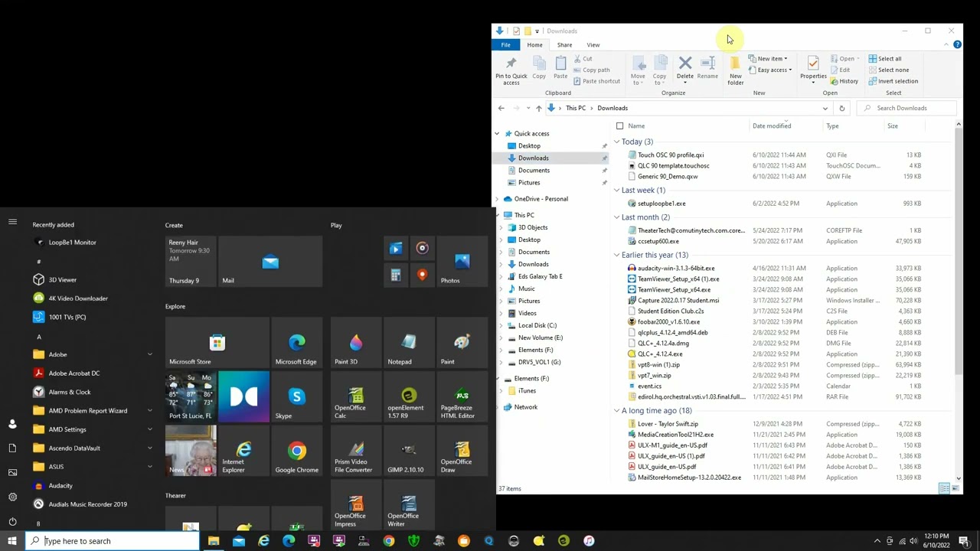The height and width of the screenshot is (551, 980).
Task: Open Settings gear in Start menu sidebar
Action: (12, 497)
